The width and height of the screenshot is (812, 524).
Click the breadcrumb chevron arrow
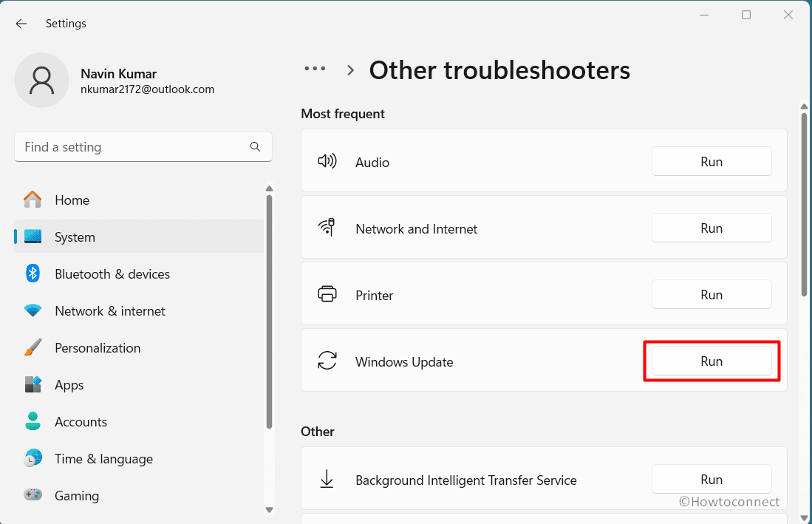(x=351, y=70)
